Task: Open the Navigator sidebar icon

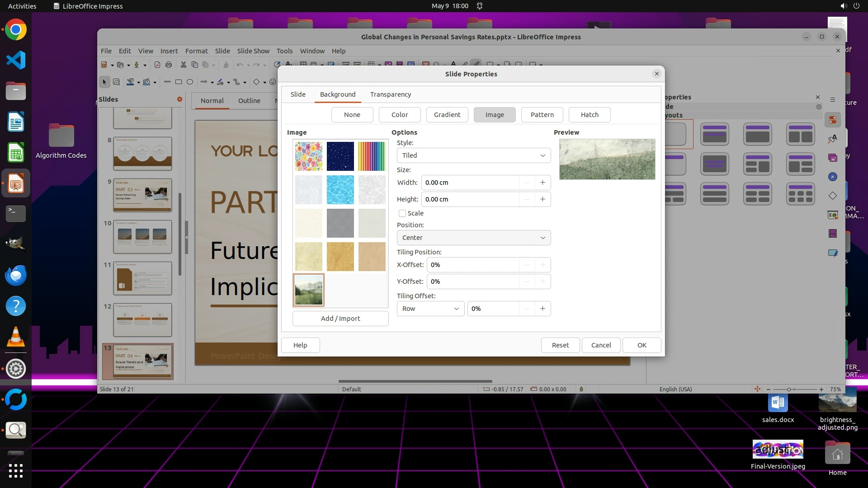Action: pyautogui.click(x=832, y=177)
